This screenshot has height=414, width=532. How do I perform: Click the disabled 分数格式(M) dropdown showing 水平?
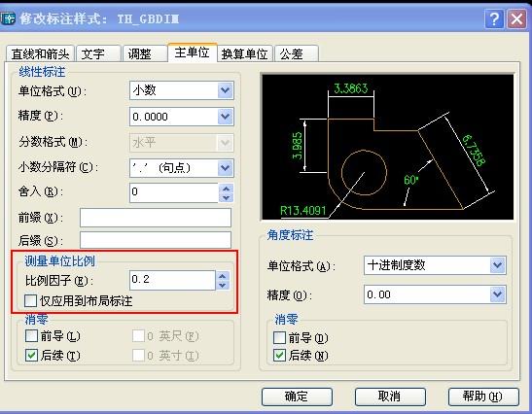click(x=182, y=143)
